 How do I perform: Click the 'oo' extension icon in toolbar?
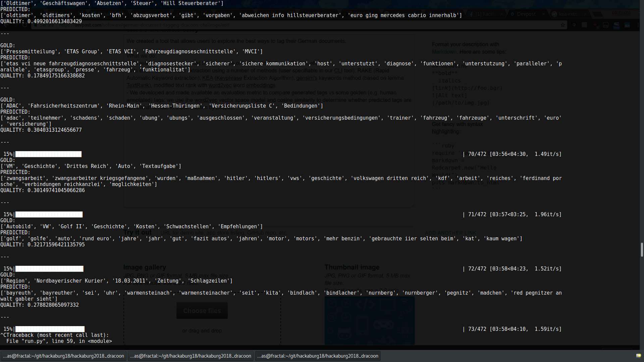[606, 25]
